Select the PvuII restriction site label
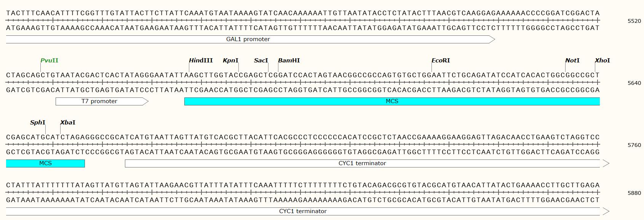This screenshot has width=644, height=220. pos(50,61)
